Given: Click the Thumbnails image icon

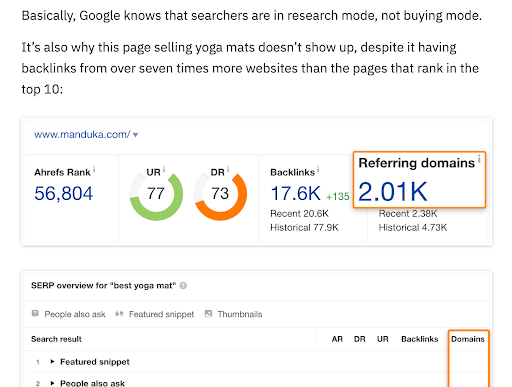Looking at the screenshot, I should pos(208,314).
